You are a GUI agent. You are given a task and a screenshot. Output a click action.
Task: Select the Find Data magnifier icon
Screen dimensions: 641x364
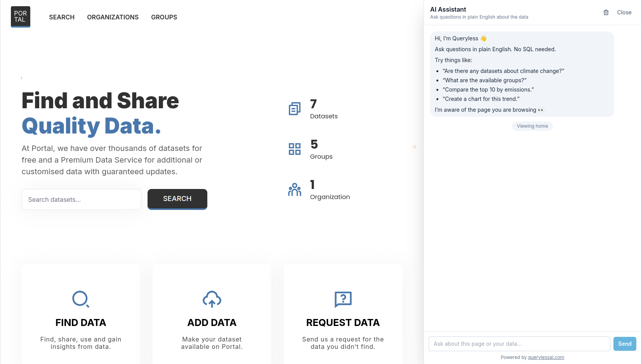[x=80, y=299]
